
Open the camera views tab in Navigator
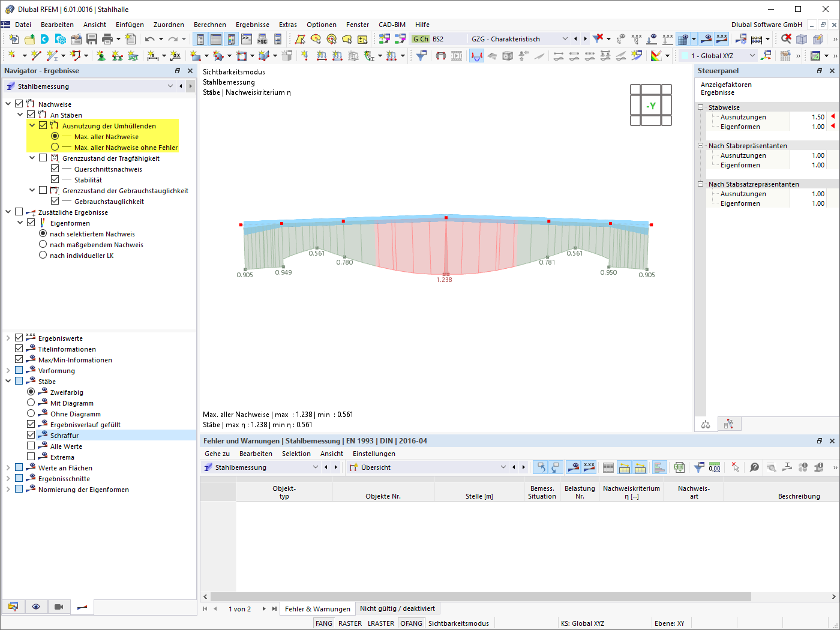pyautogui.click(x=59, y=607)
